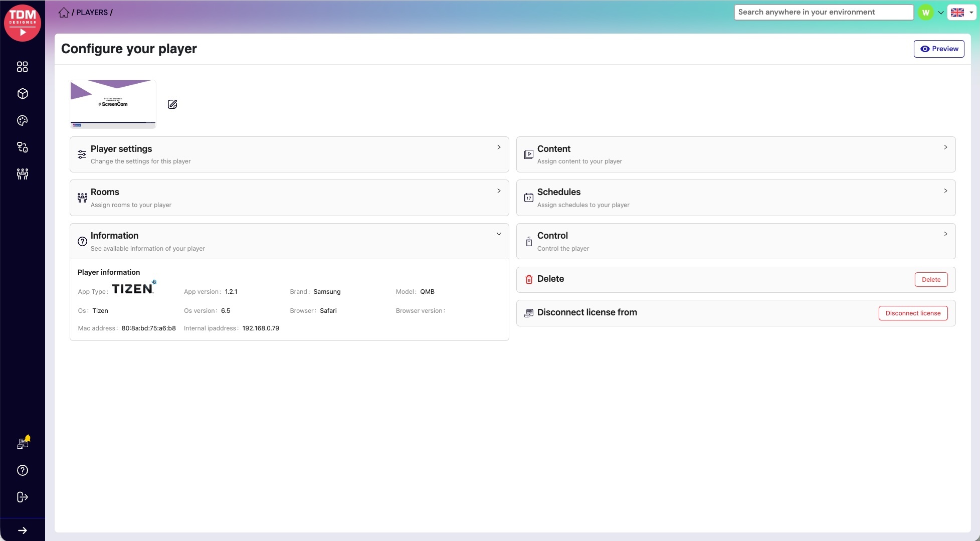Expand the Control section chevron
The width and height of the screenshot is (980, 541).
[x=945, y=234]
